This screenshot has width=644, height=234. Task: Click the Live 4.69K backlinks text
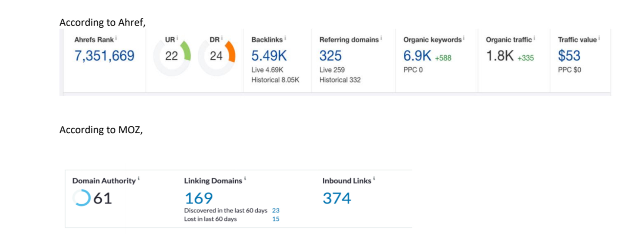point(267,70)
